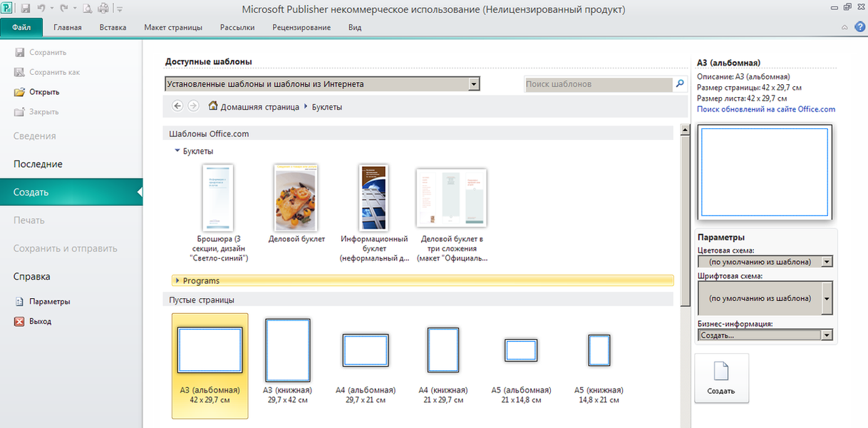
Task: Open the installed templates source dropdown
Action: [473, 83]
